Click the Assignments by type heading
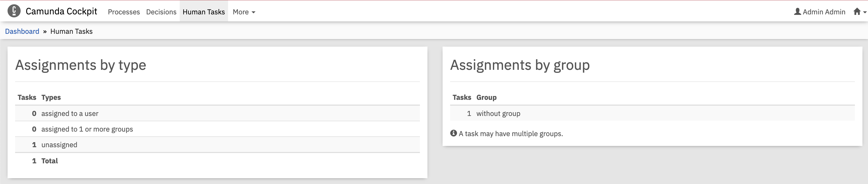 tap(81, 65)
